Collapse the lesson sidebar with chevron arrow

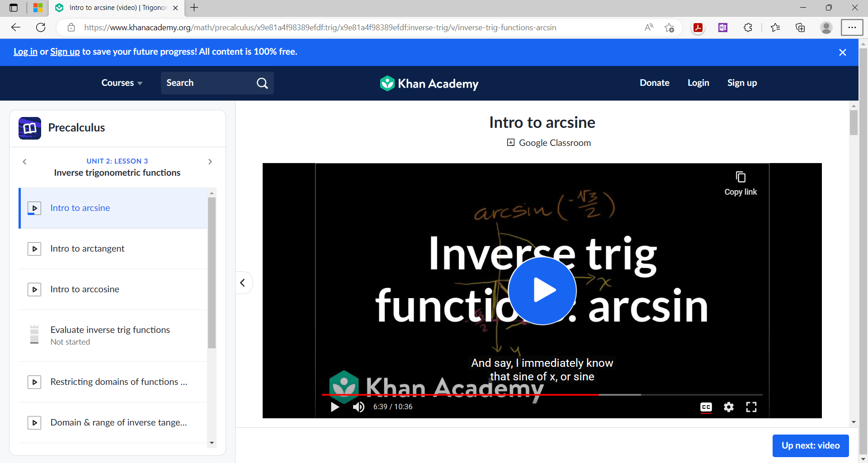pyautogui.click(x=243, y=283)
